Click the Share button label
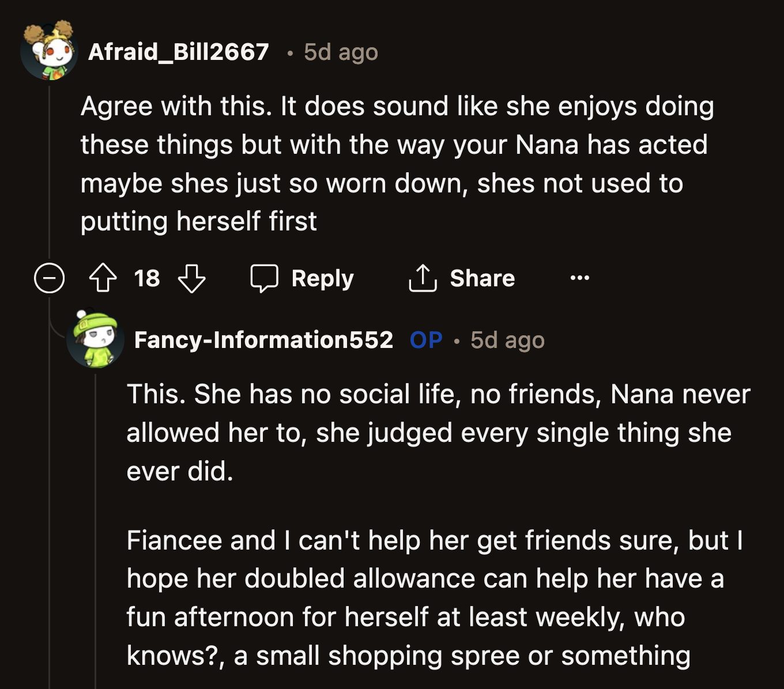This screenshot has height=689, width=784. pyautogui.click(x=482, y=278)
